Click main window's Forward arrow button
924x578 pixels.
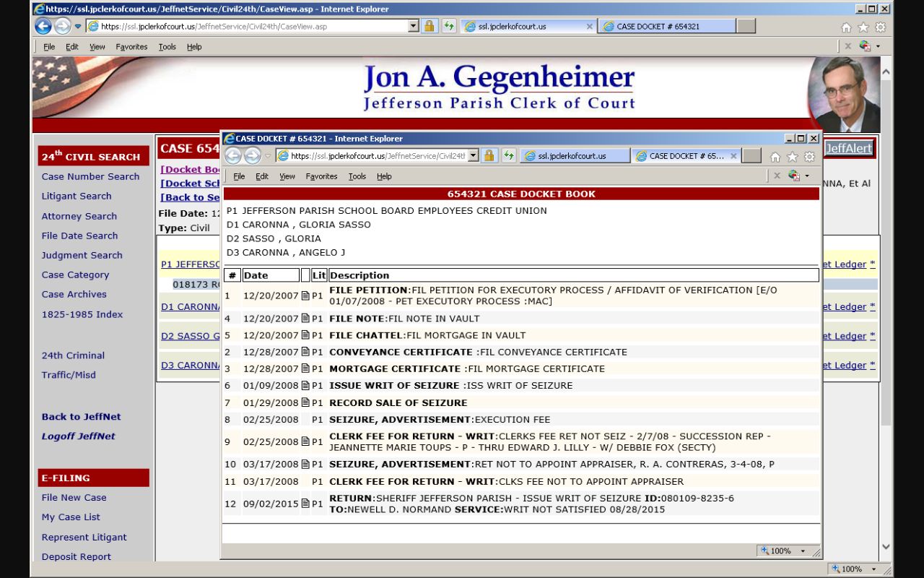(63, 27)
